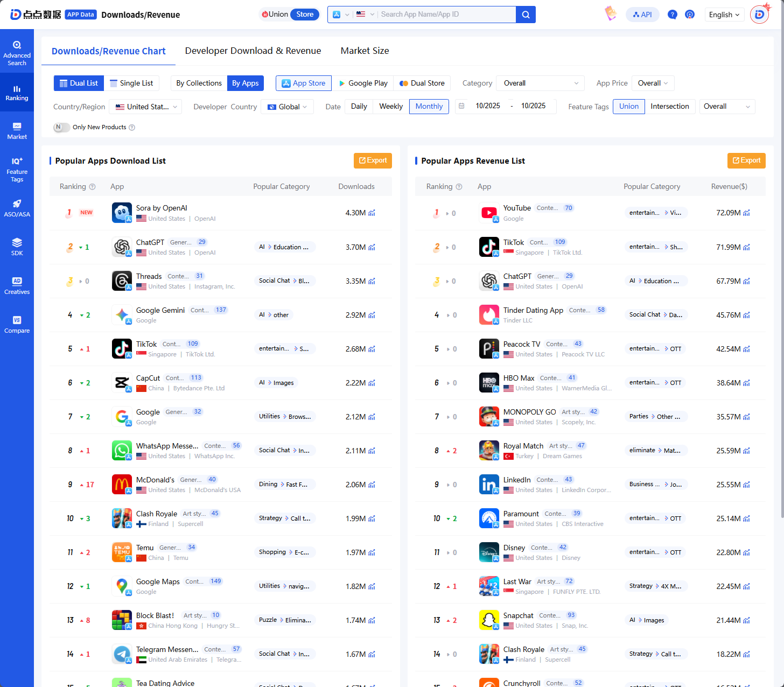
Task: Click the API button
Action: 642,15
